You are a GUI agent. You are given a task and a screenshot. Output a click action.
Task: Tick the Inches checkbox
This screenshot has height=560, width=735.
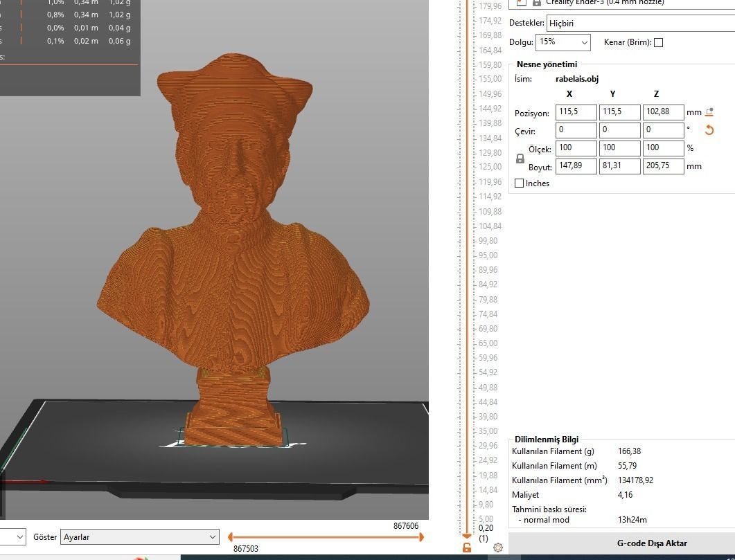[519, 183]
